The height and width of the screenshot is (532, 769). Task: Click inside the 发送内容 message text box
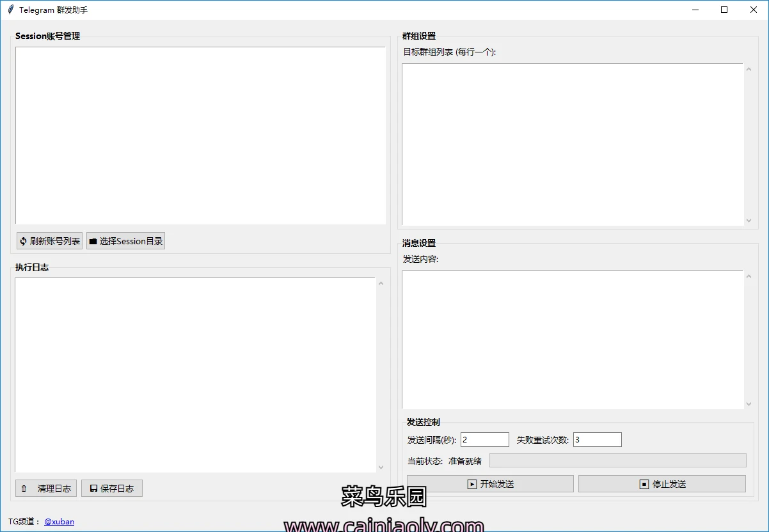(573, 339)
